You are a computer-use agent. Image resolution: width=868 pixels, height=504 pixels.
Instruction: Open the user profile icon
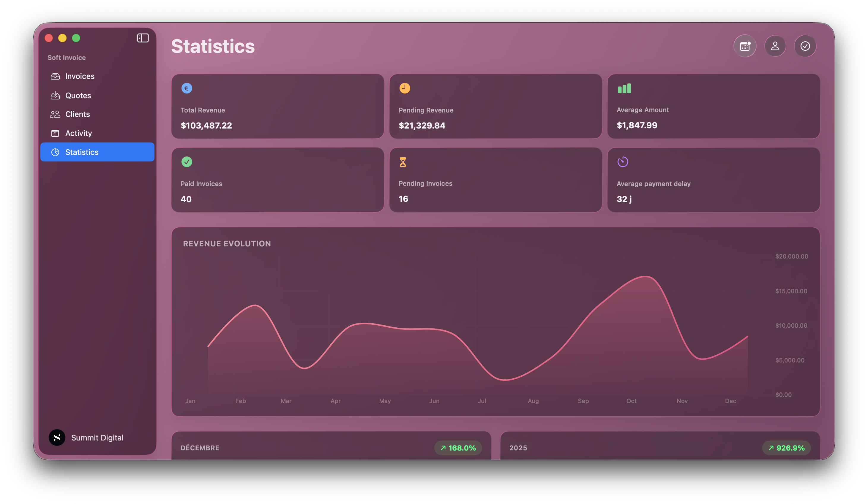click(x=775, y=46)
